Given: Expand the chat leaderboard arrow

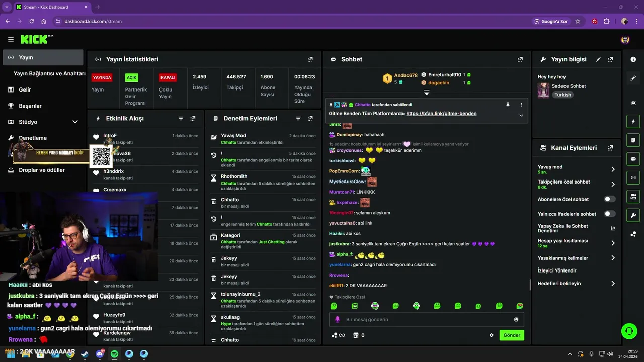Looking at the screenshot, I should [x=427, y=93].
